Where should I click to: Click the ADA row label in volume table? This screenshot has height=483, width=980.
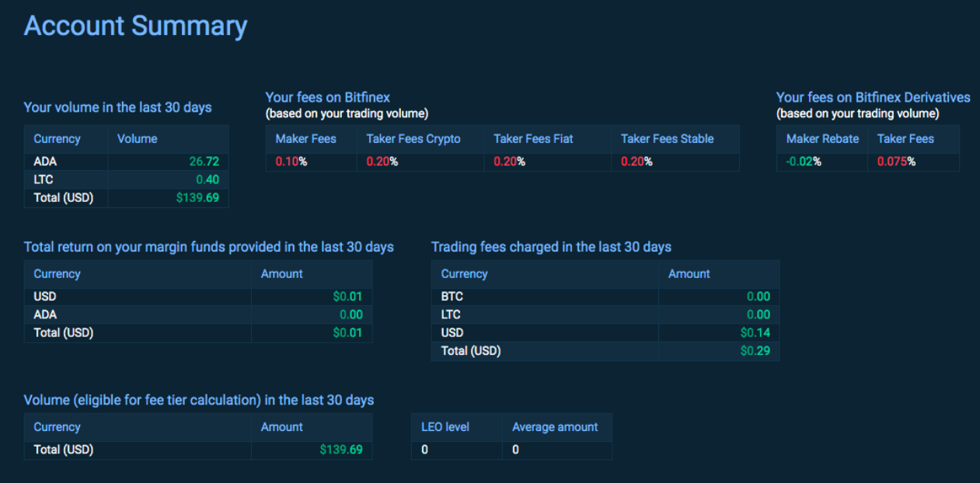(x=45, y=162)
